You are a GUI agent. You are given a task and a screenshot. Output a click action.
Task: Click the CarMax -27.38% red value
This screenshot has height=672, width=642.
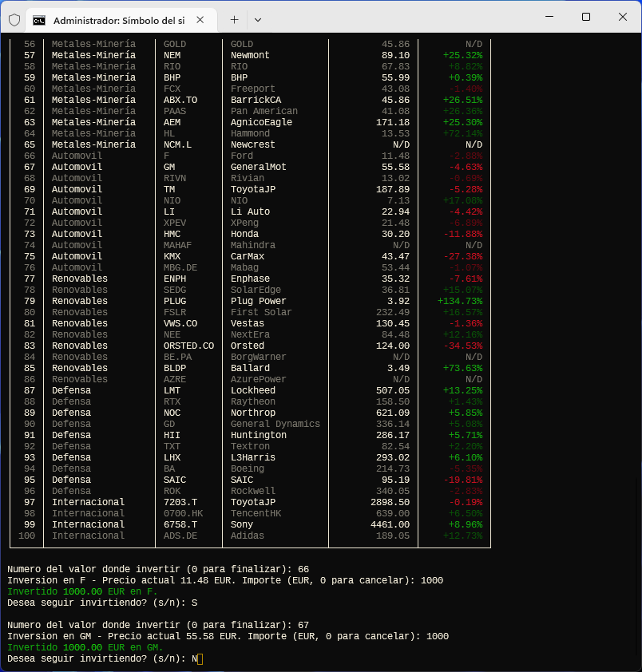[462, 256]
